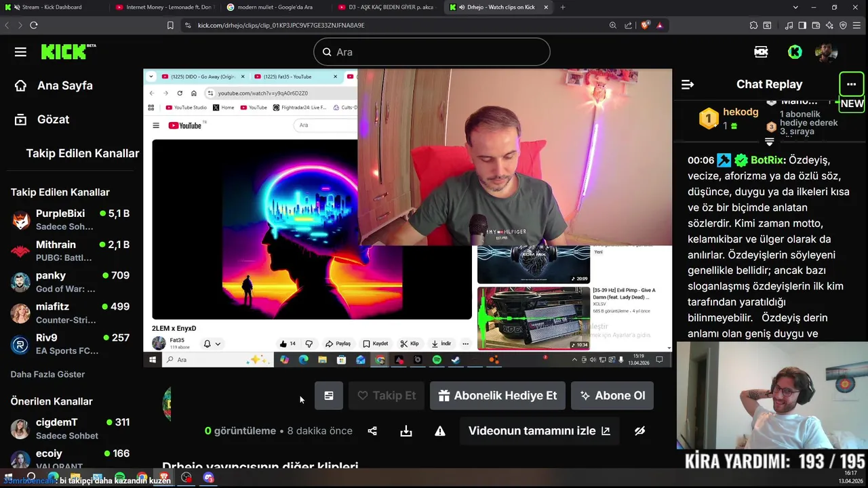Viewport: 868px width, 488px height.
Task: Open the Brave main menu
Action: click(x=856, y=25)
